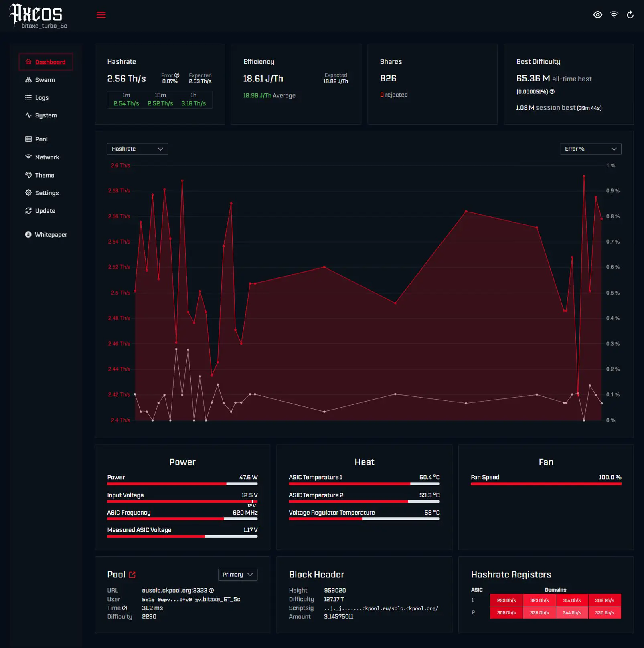Click the Voltage Regulator Temperature bar

coord(364,519)
